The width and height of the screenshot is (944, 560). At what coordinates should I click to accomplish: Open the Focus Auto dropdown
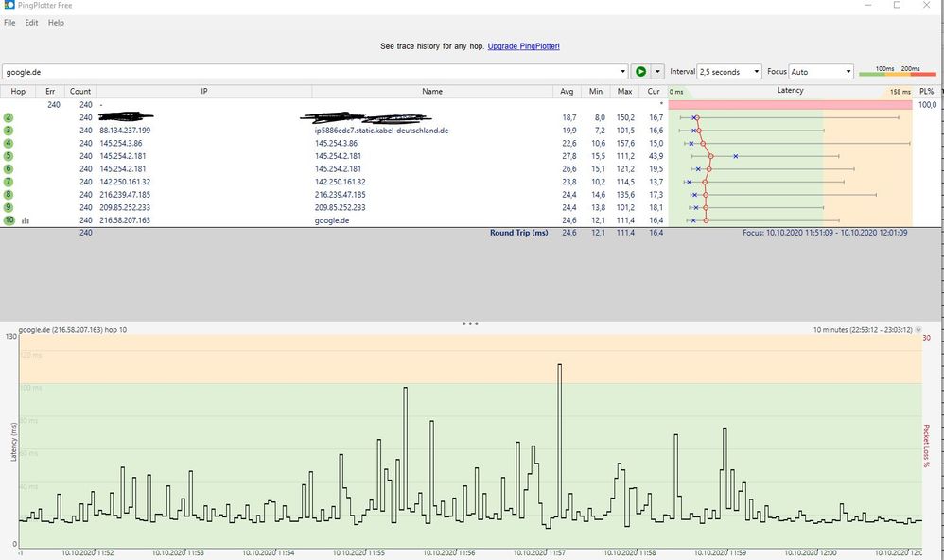pos(821,72)
